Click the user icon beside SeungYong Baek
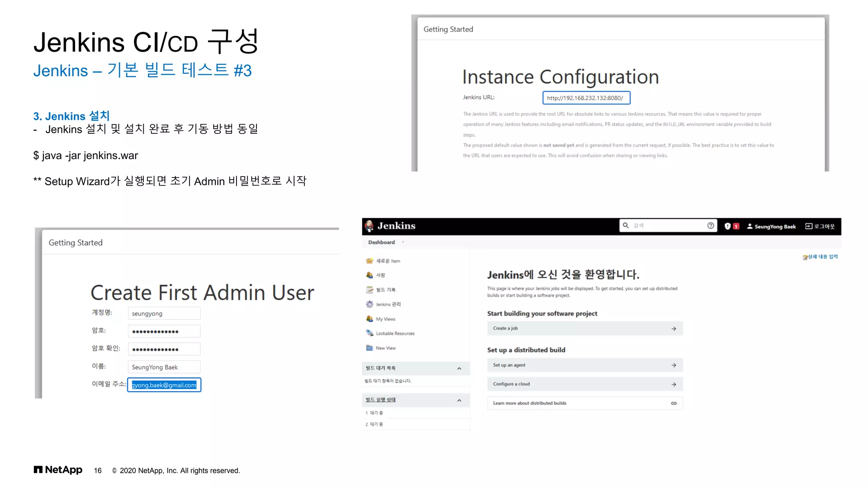 [750, 226]
